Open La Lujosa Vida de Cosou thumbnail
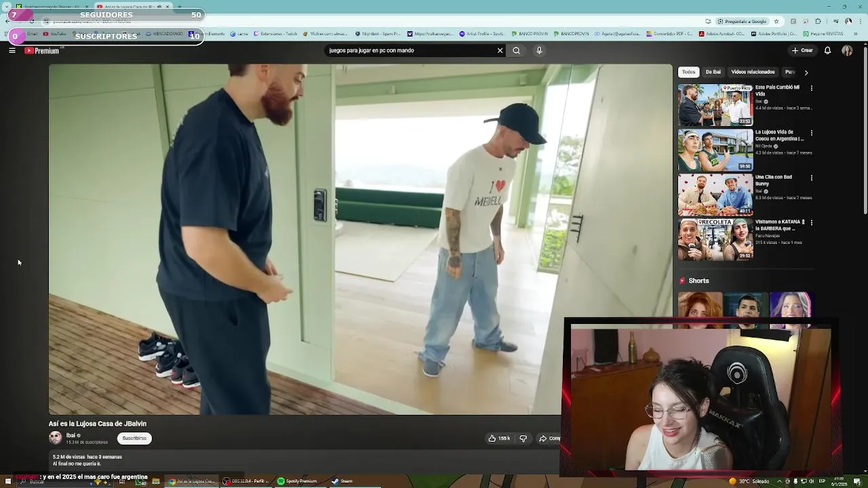This screenshot has height=488, width=868. tap(715, 150)
